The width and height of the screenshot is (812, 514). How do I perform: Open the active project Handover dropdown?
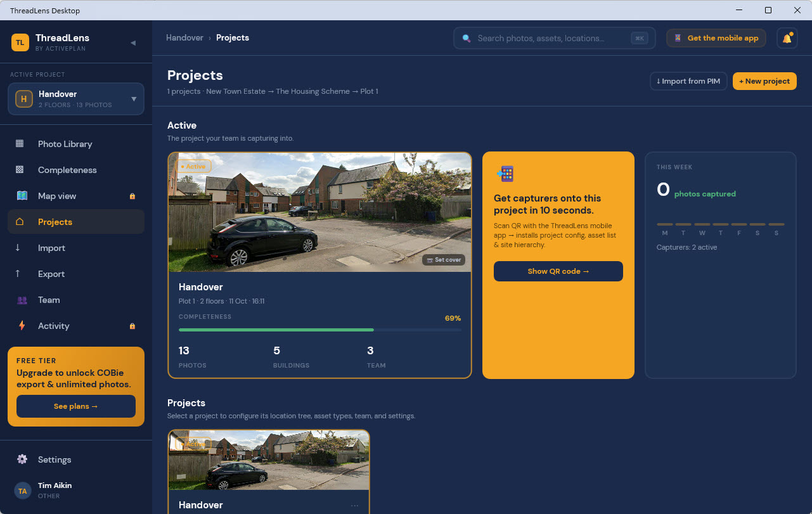[x=76, y=99]
